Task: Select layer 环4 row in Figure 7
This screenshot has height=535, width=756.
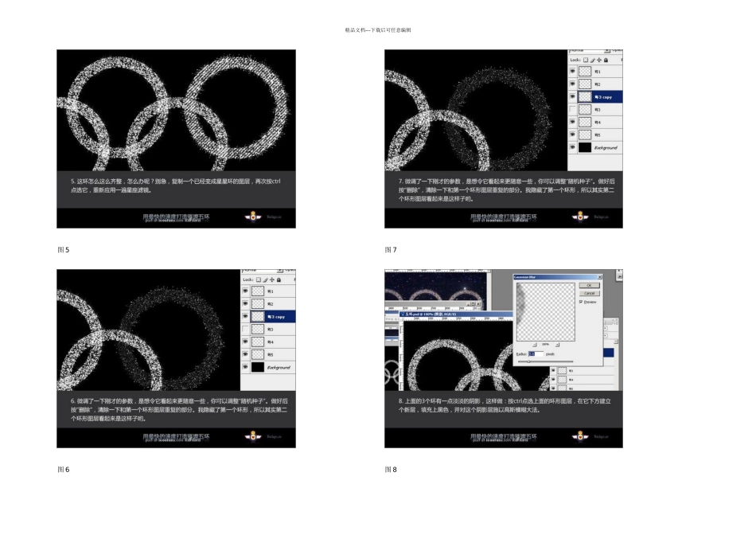Action: coord(595,122)
